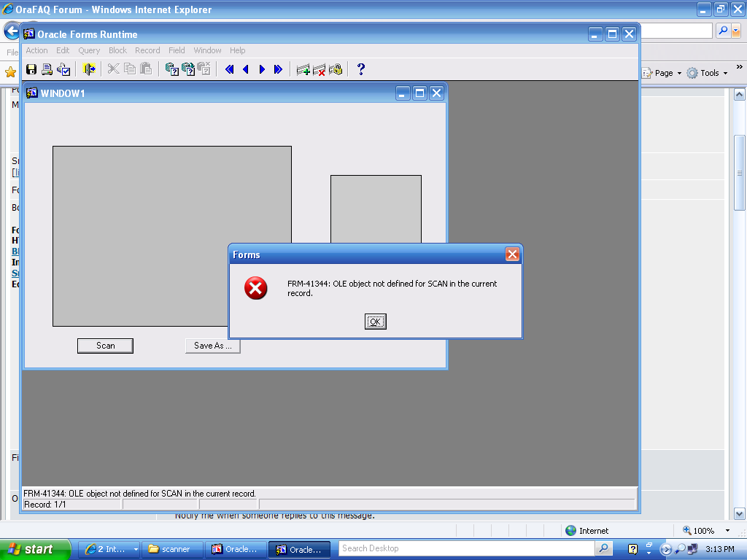Click the Remove Record icon
This screenshot has height=560, width=747.
[320, 70]
